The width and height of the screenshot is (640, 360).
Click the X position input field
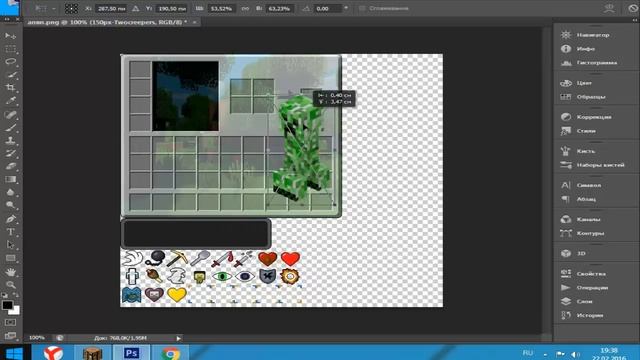[x=111, y=9]
